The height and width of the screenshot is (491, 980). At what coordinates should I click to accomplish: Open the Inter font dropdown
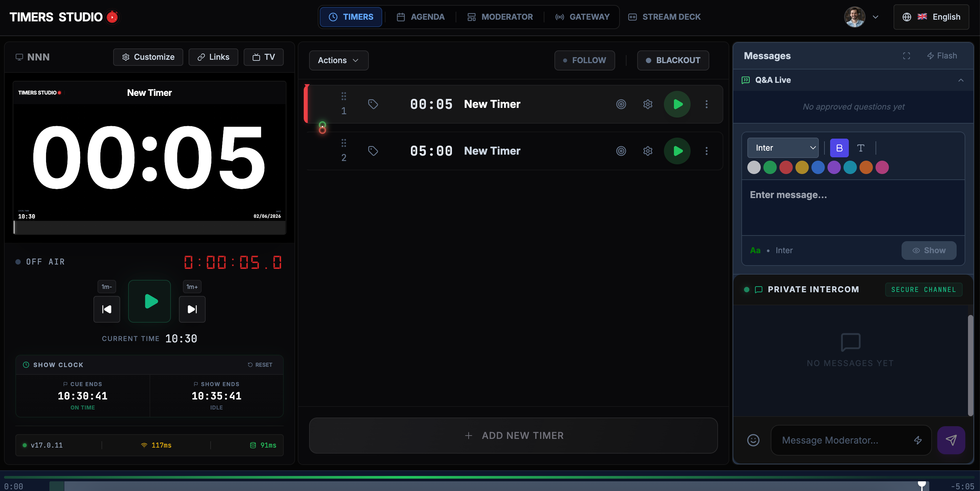[782, 148]
